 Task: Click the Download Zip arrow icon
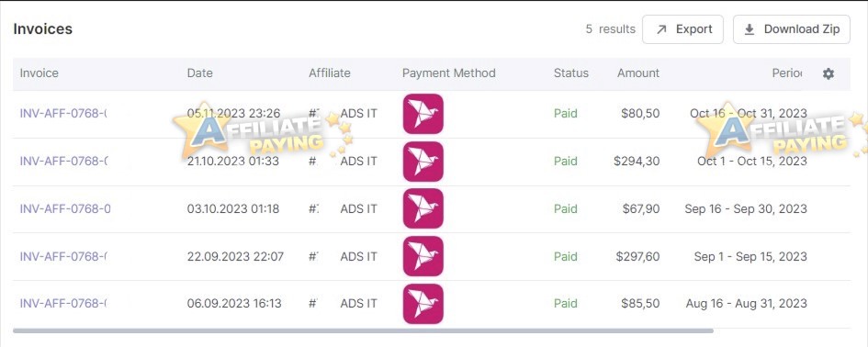pos(749,29)
